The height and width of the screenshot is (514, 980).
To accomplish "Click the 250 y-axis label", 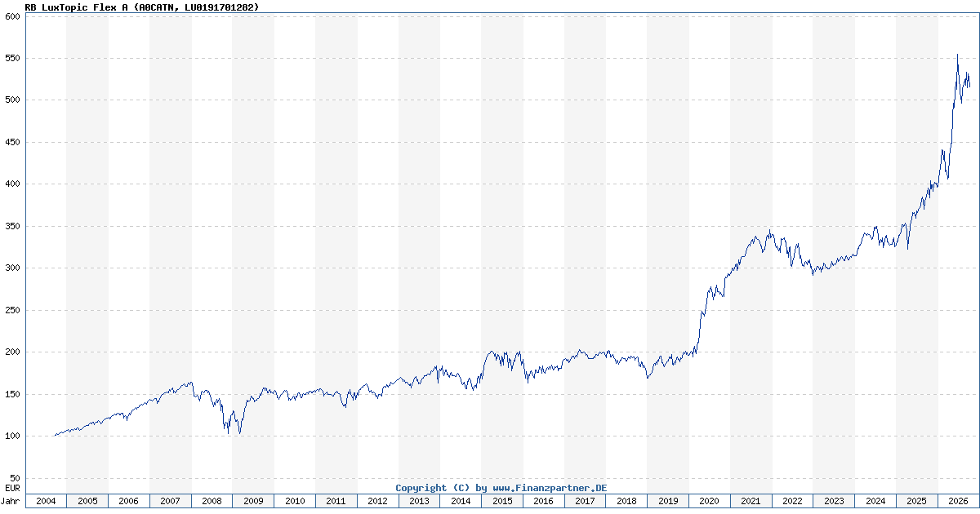I will [12, 310].
